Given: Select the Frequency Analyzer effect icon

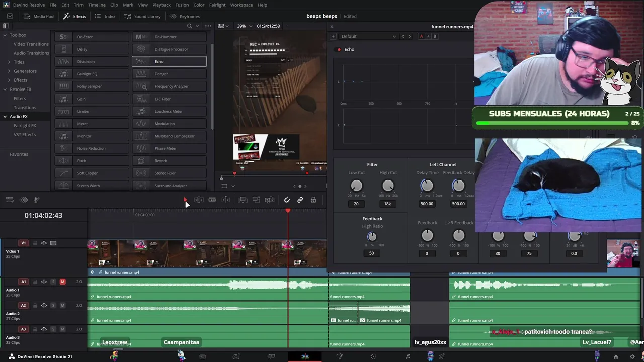Looking at the screenshot, I should 141,86.
